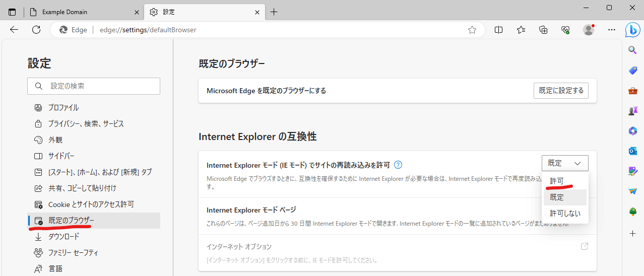The image size is (644, 276).
Task: Open sidebar Tools briefcase icon
Action: point(633,91)
